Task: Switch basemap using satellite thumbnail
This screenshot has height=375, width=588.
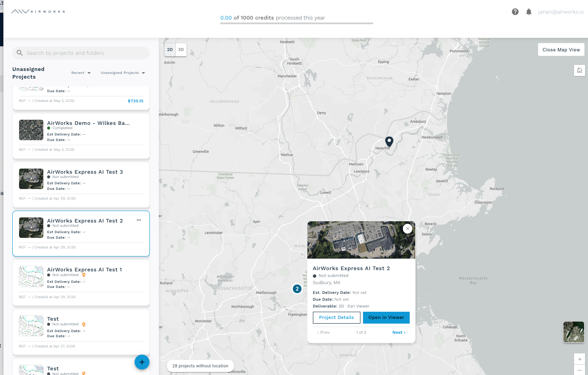Action: coord(574,332)
